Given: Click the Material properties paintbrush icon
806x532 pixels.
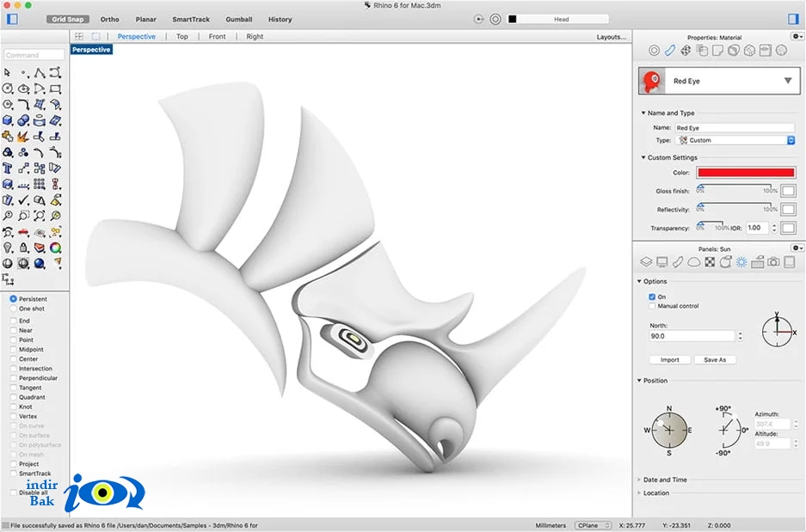Looking at the screenshot, I should tap(670, 51).
